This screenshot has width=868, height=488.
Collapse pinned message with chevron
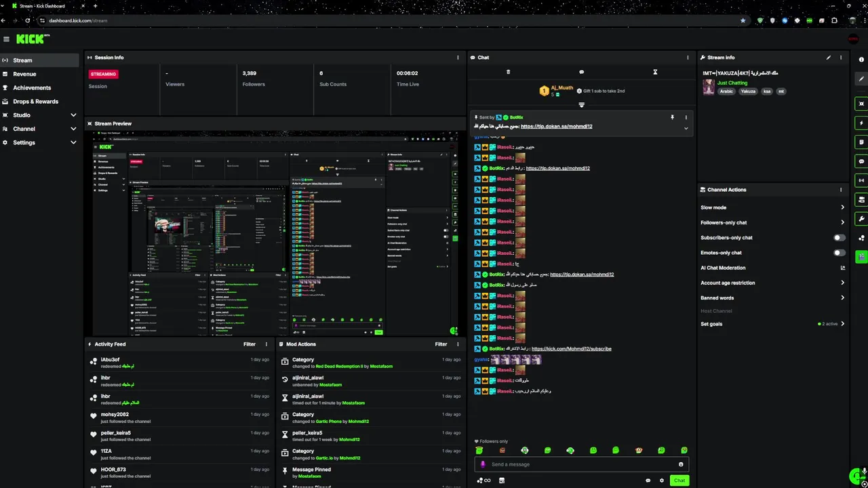coord(686,127)
